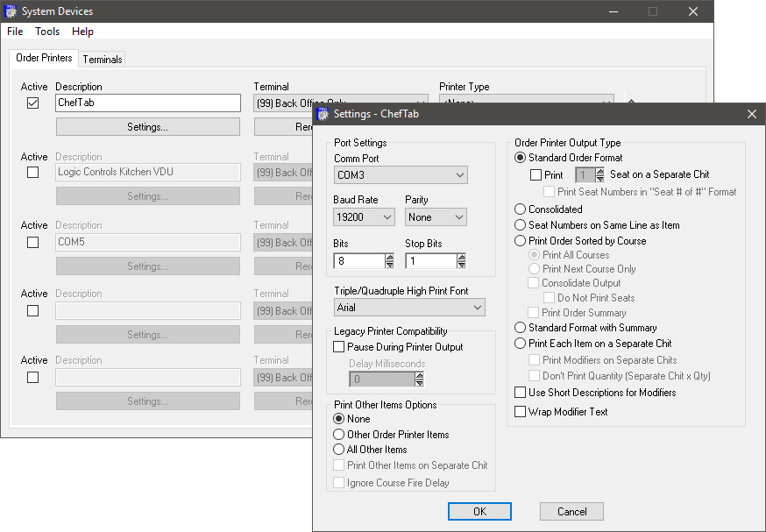Image resolution: width=766 pixels, height=532 pixels.
Task: Open the Parity dropdown
Action: pyautogui.click(x=436, y=216)
